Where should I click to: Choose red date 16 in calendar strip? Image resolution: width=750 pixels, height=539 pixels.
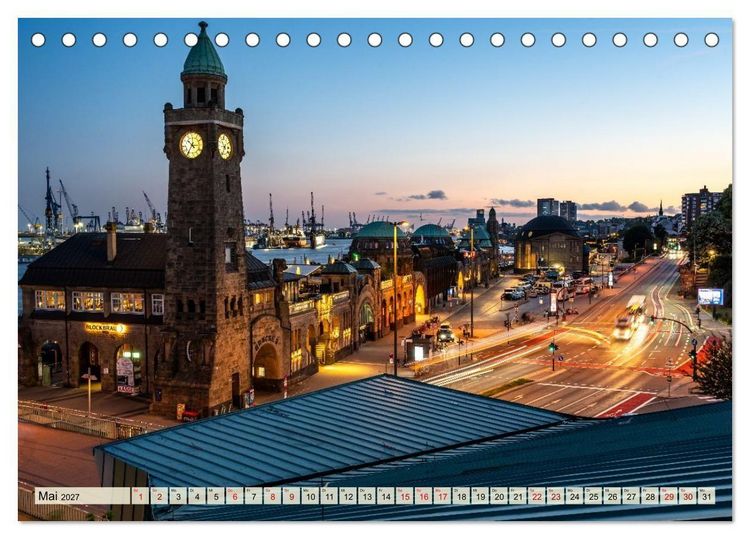click(424, 496)
